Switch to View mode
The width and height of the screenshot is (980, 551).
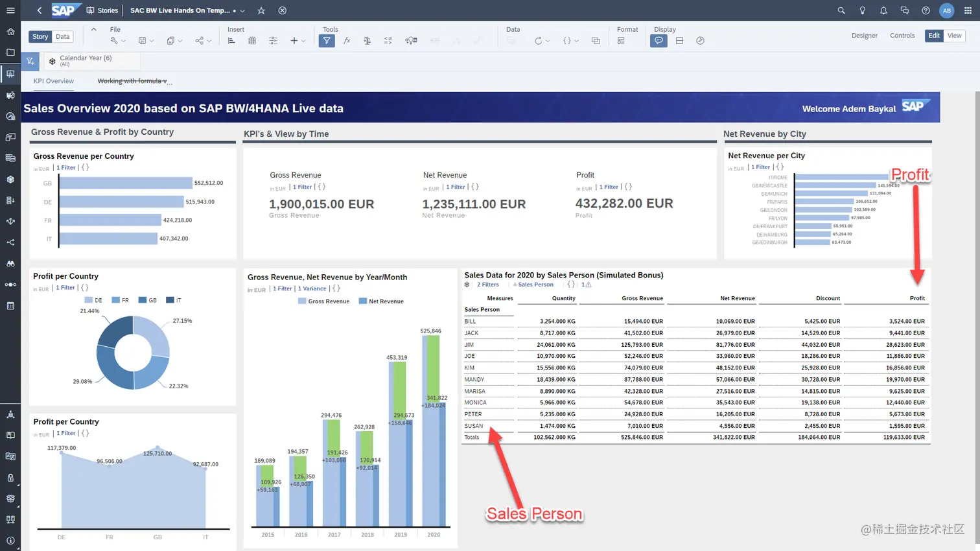(955, 36)
